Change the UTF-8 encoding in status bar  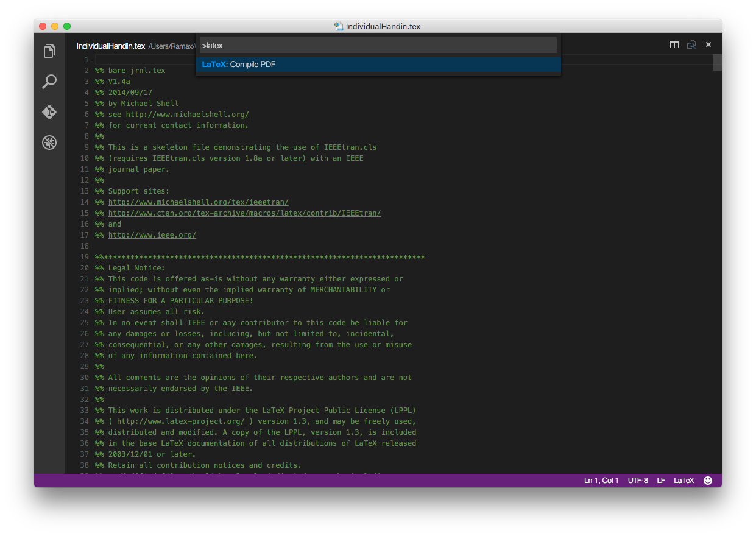638,480
